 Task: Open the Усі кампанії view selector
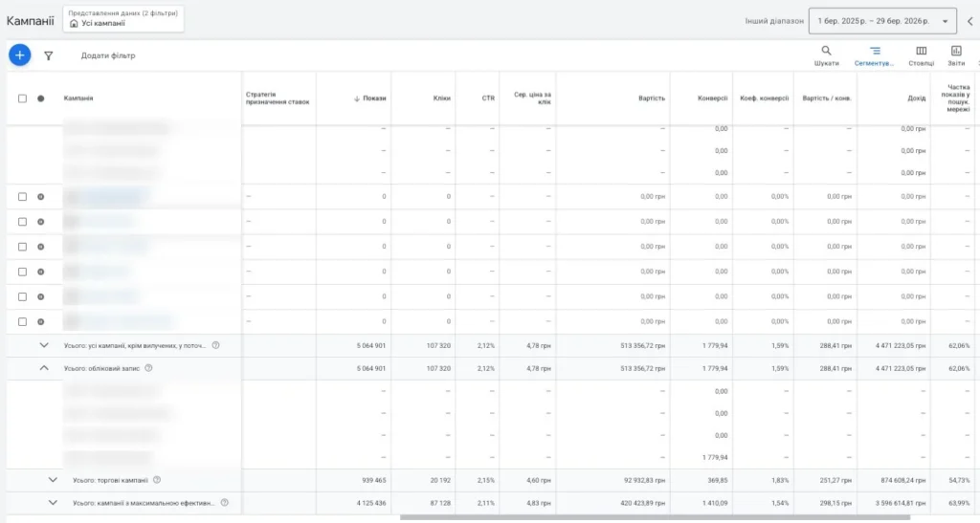pyautogui.click(x=123, y=19)
